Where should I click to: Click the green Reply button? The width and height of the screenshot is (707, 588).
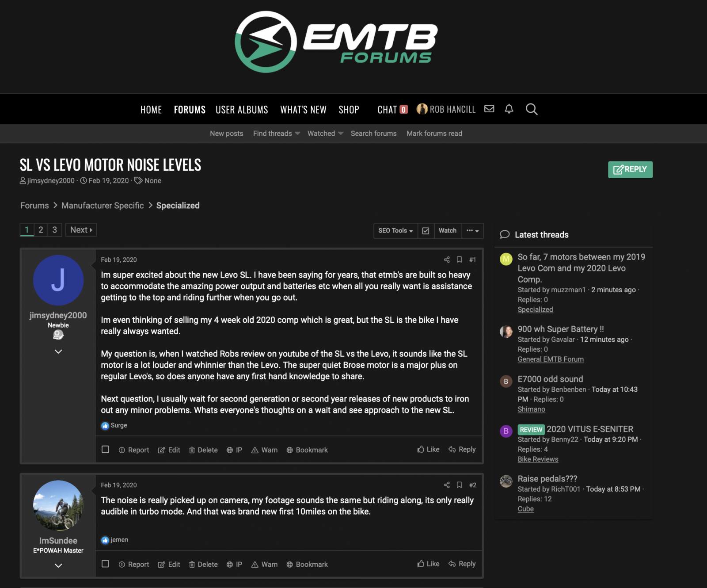(630, 169)
